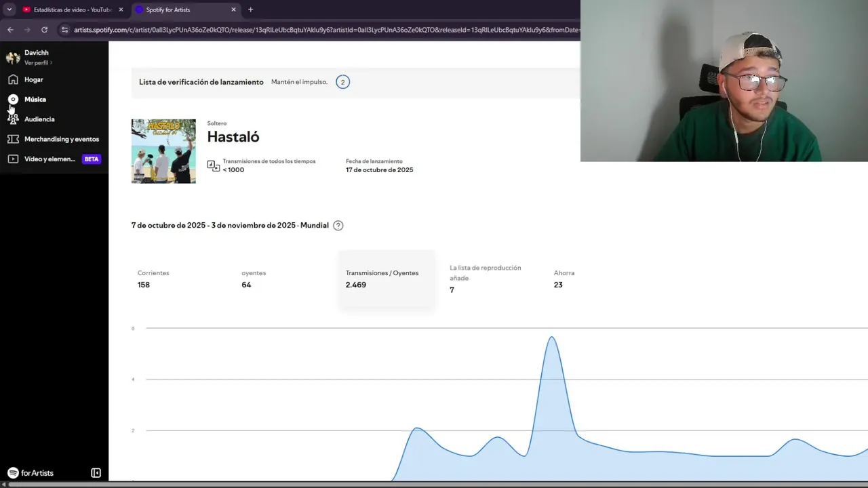The width and height of the screenshot is (868, 488).
Task: Click the all-time streams icon
Action: coord(213,165)
